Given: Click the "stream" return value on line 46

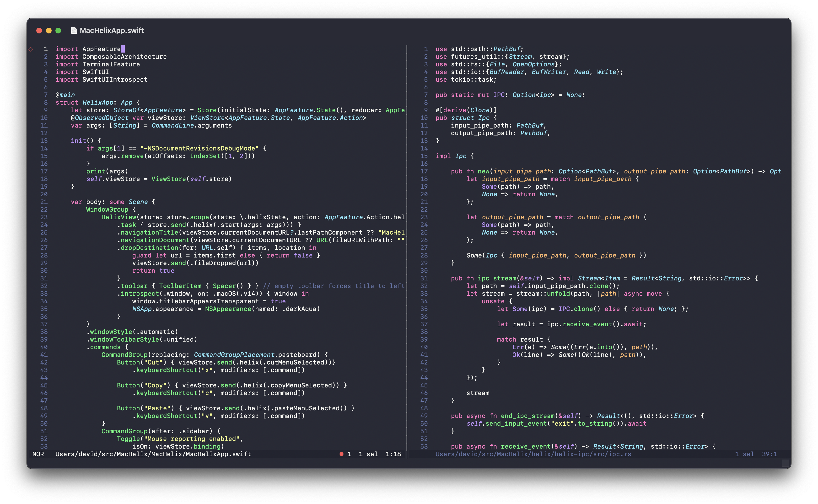Looking at the screenshot, I should click(x=478, y=393).
